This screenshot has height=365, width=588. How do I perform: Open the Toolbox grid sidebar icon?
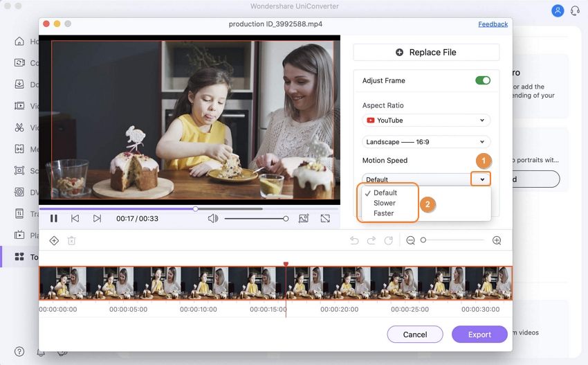point(19,257)
